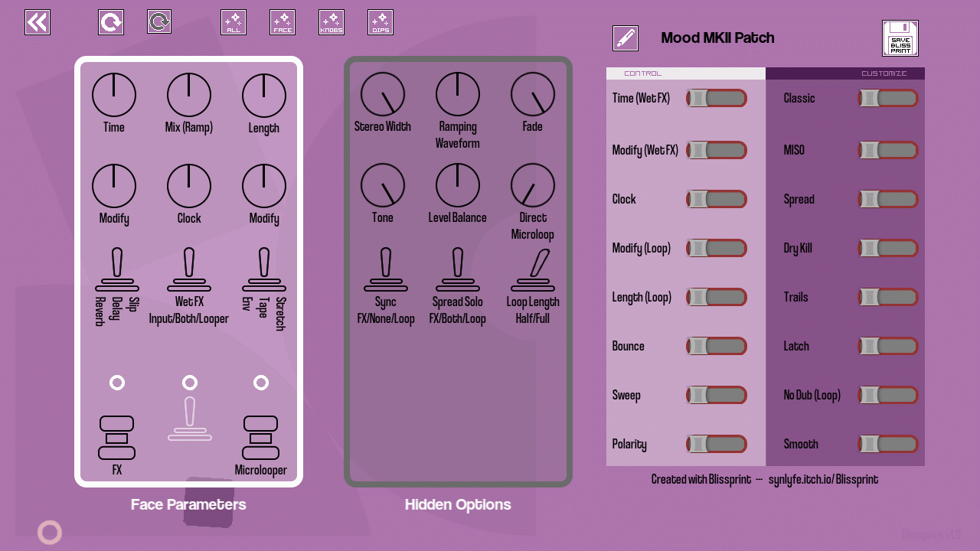Toggle the Trails DIP switch
The width and height of the screenshot is (980, 551).
coord(888,297)
